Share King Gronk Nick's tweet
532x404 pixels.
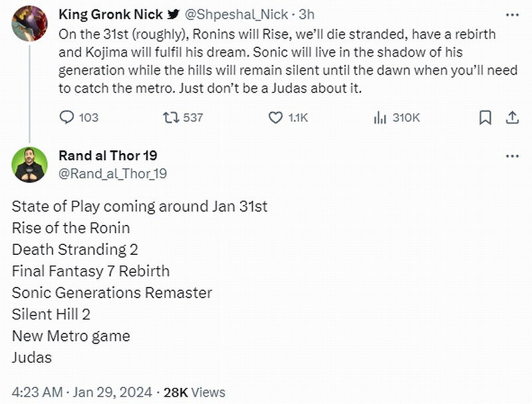click(512, 118)
